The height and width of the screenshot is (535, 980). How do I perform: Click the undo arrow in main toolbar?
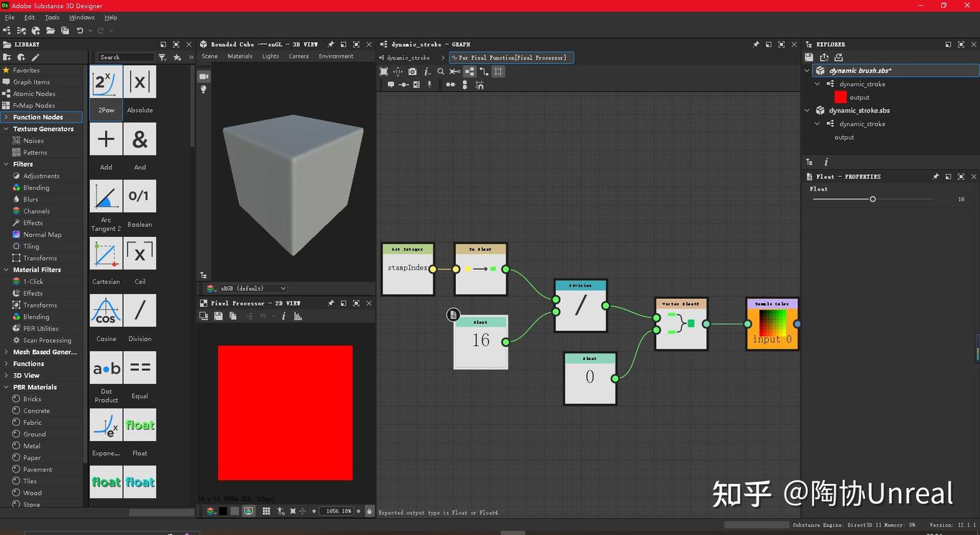click(80, 31)
